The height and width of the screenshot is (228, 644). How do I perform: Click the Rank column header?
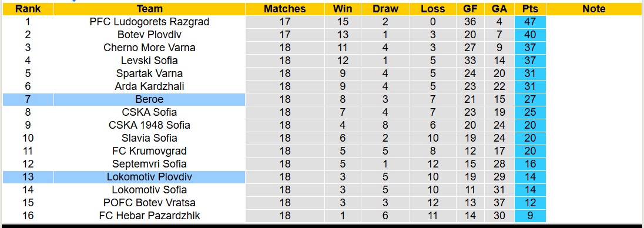tap(28, 9)
